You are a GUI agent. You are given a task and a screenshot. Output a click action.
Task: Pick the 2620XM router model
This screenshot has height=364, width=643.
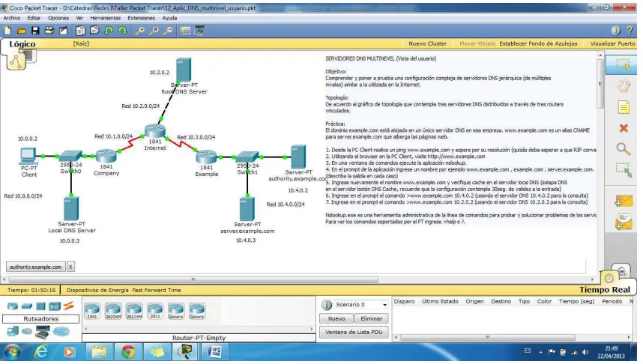(113, 311)
